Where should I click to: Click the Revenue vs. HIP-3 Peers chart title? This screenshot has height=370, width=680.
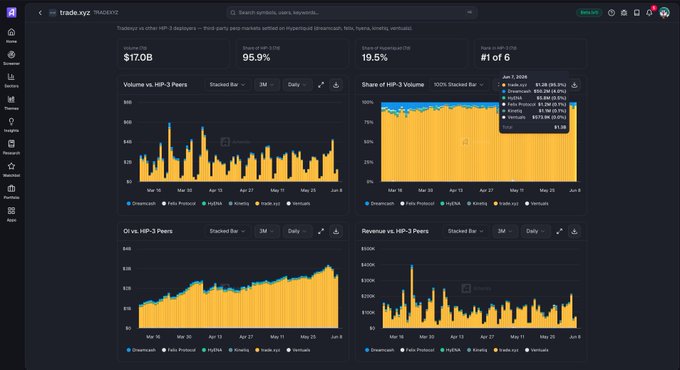click(x=395, y=232)
